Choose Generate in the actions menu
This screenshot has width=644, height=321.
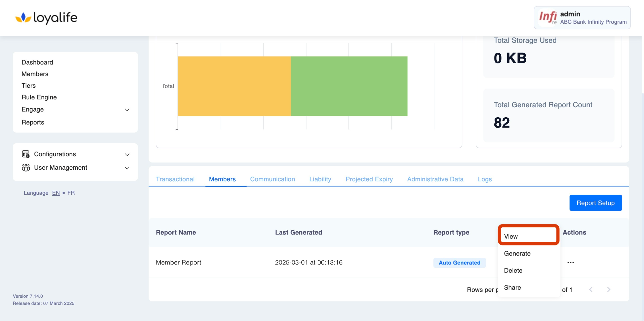517,254
